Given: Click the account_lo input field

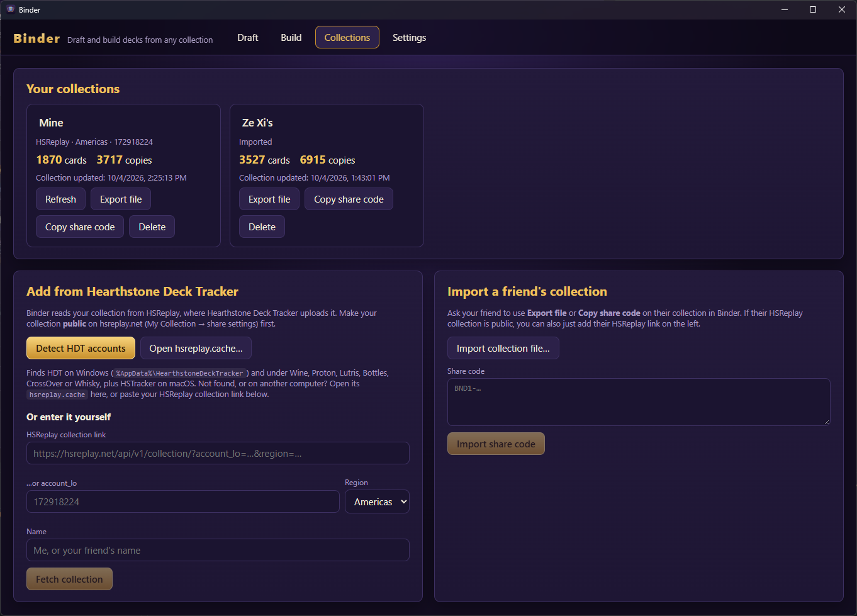Looking at the screenshot, I should [x=183, y=501].
